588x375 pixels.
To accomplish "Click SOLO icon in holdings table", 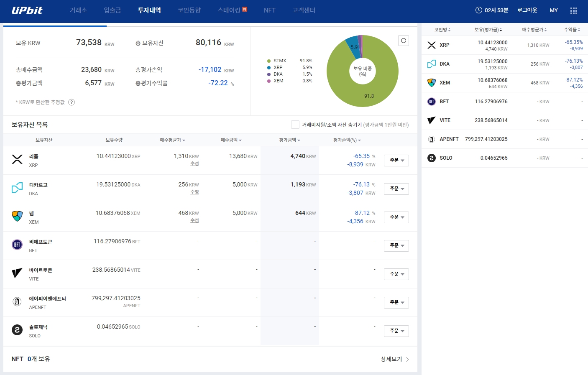I will [x=17, y=330].
